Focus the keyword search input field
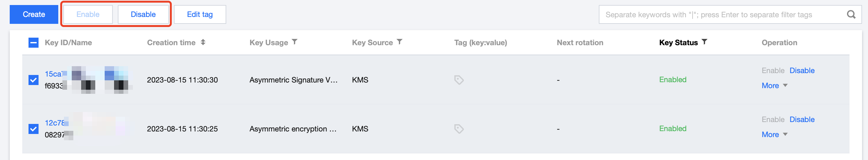Viewport: 868px width, 160px height. tap(721, 14)
